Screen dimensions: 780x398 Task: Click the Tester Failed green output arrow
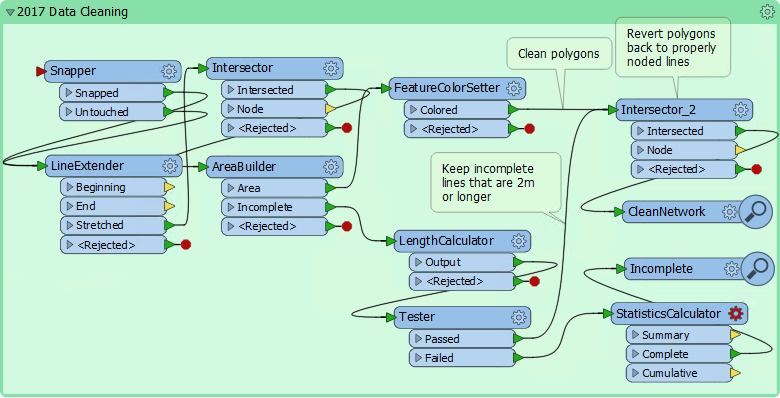(x=518, y=358)
